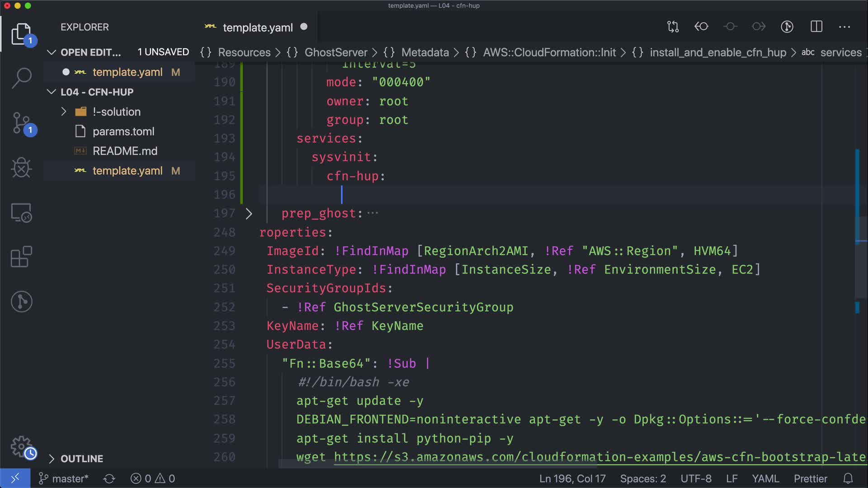The image size is (868, 488).
Task: Open the Search view in activity bar
Action: coord(21,78)
